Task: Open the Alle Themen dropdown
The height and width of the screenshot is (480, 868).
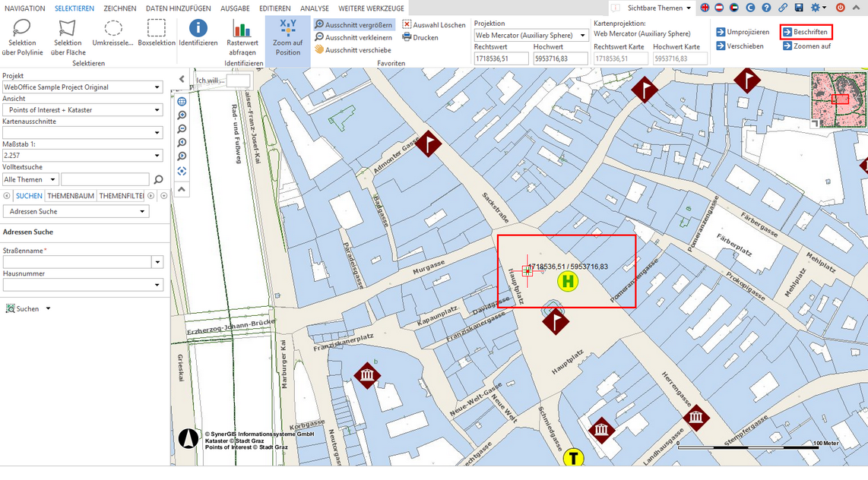Action: (x=30, y=179)
